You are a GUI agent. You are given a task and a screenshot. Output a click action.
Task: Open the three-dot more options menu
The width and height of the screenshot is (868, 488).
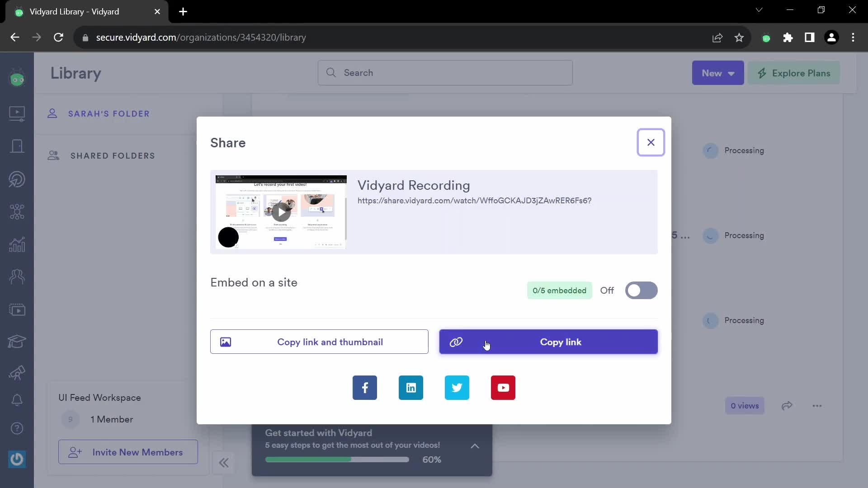pos(817,406)
